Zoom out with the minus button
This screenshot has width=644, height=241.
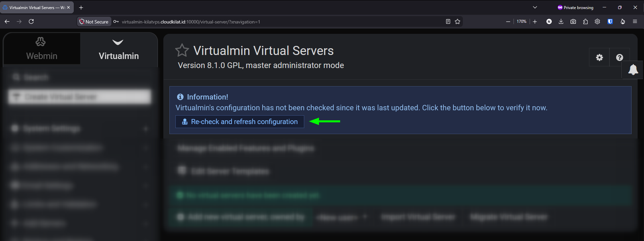click(x=508, y=21)
